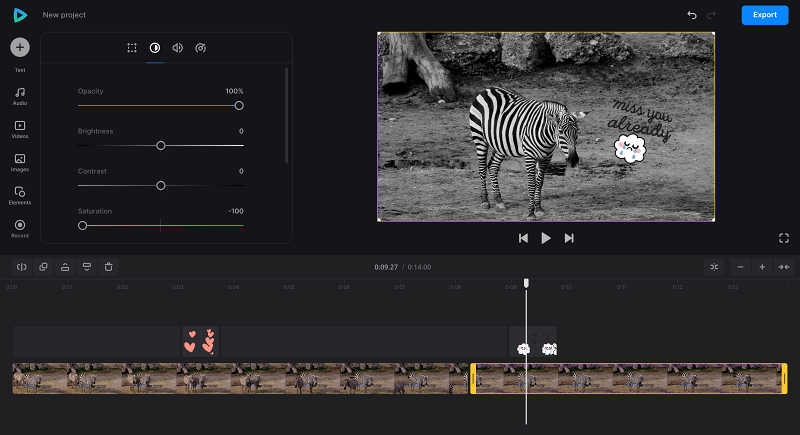Viewport: 800px width, 435px height.
Task: Delete the selected clip
Action: coord(109,267)
